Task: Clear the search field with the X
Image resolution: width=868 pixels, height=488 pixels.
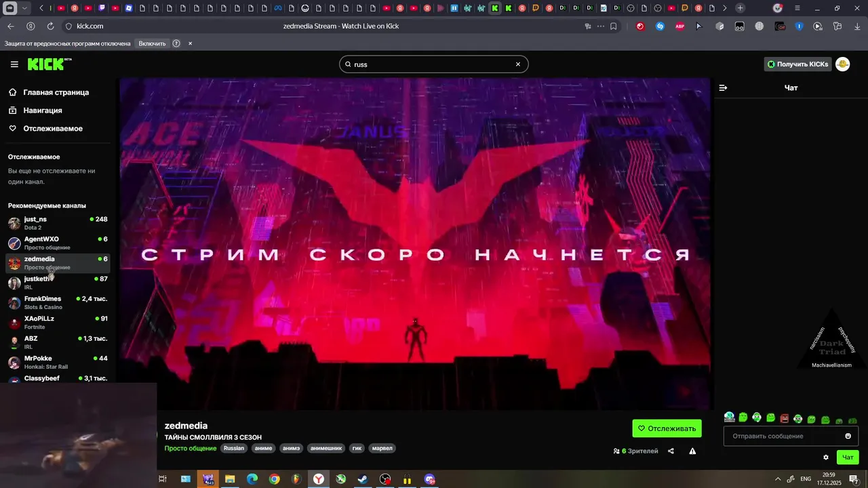Action: (518, 64)
